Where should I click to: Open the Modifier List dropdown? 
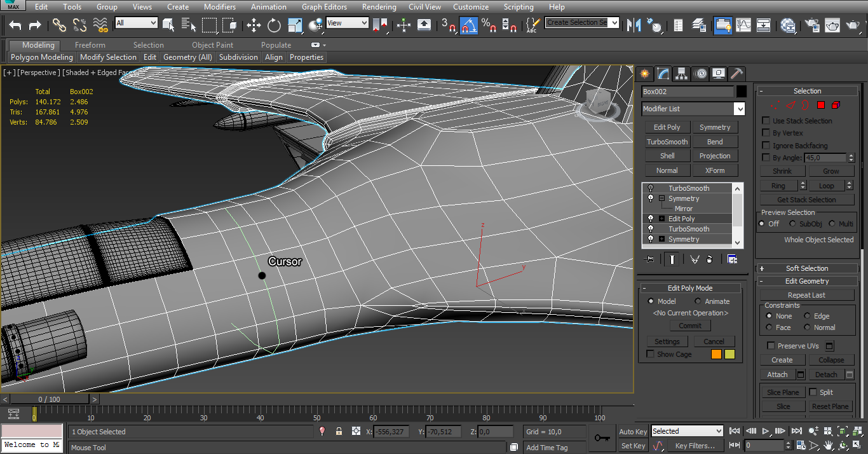tap(739, 109)
